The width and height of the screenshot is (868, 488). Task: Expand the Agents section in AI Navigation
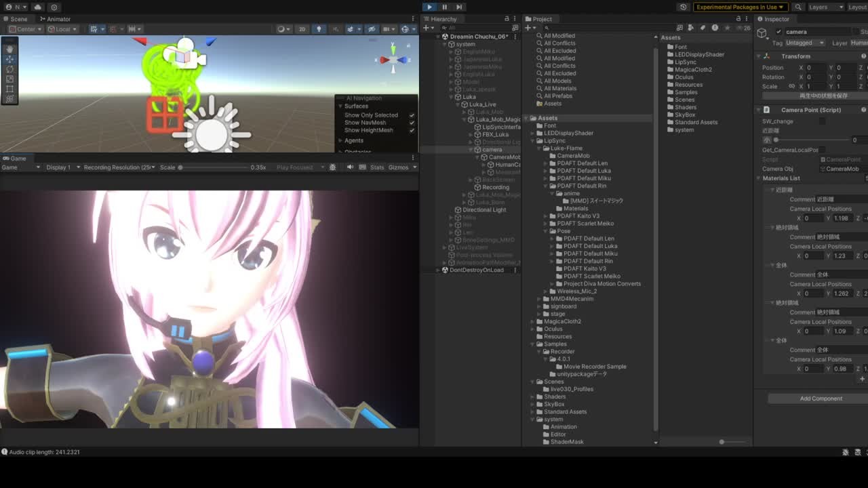coord(353,140)
